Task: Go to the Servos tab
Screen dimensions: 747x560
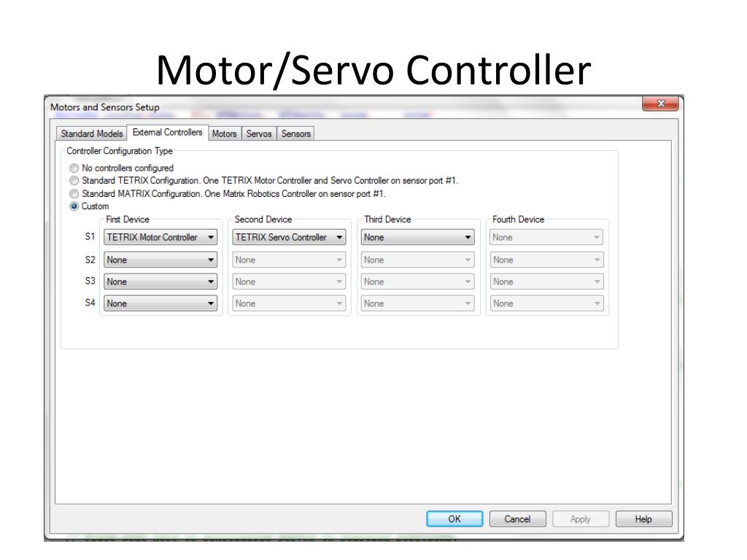Action: coord(259,134)
